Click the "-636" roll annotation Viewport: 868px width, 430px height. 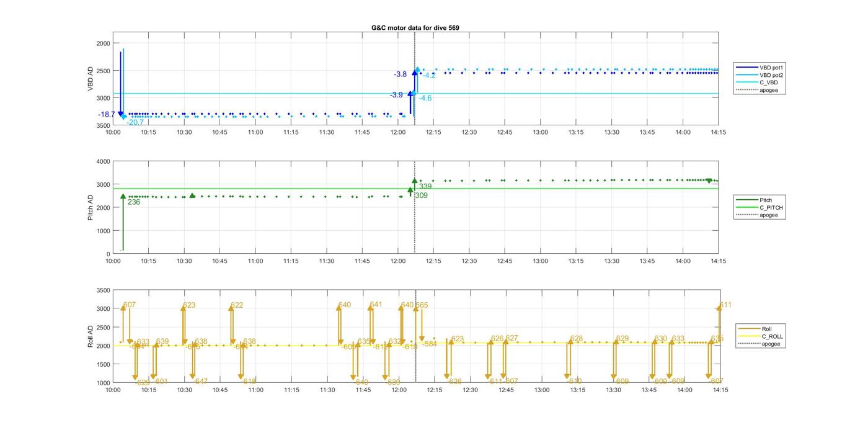454,382
